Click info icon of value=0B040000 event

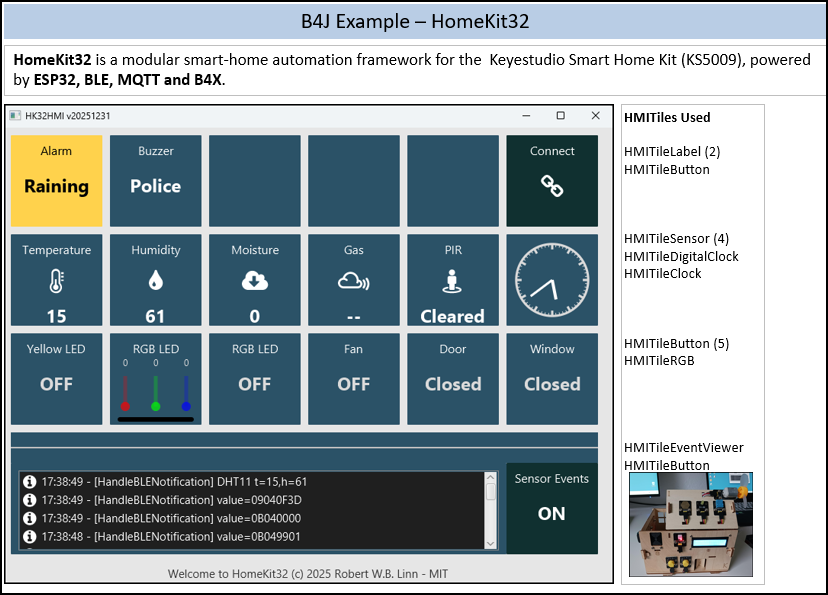[30, 518]
